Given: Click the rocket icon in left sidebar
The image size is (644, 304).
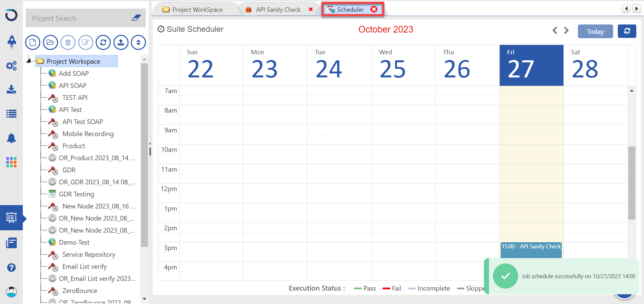Looking at the screenshot, I should pyautogui.click(x=11, y=42).
